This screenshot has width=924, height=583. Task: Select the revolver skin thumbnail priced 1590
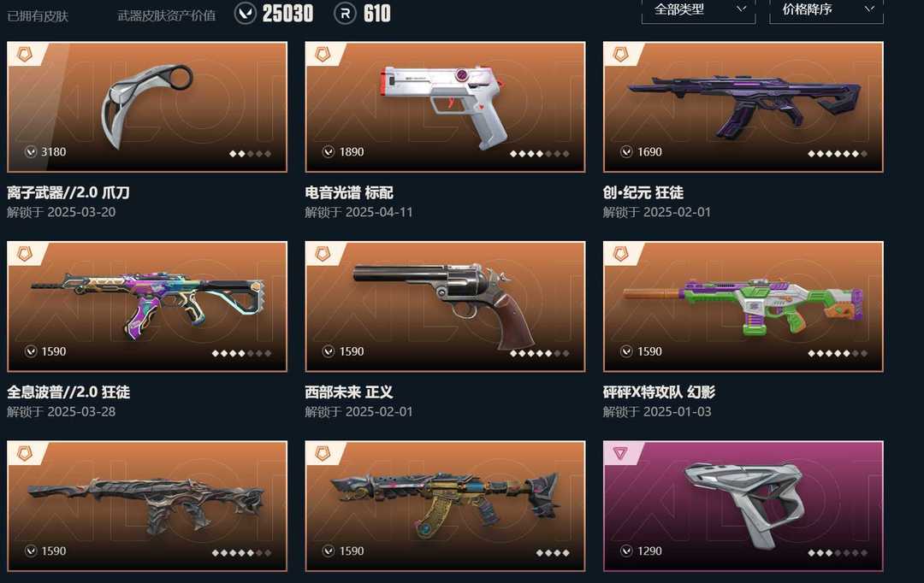click(x=445, y=306)
